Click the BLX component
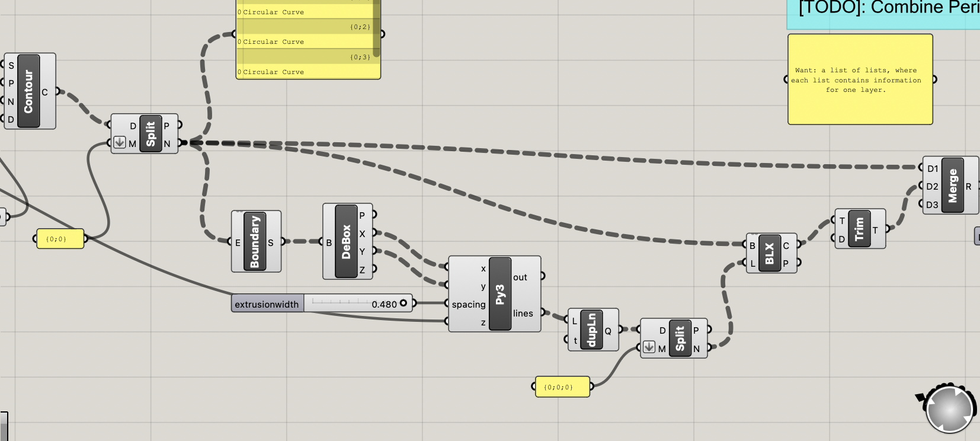Screen dimensions: 980x441 (x=769, y=253)
